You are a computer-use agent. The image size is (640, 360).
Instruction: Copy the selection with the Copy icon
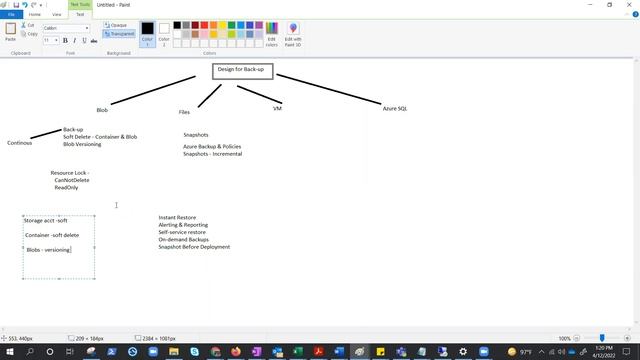click(29, 34)
